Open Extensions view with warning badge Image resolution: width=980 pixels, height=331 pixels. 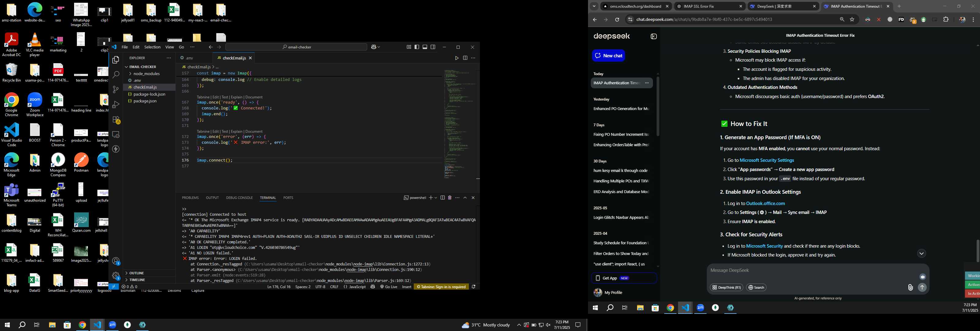(116, 120)
